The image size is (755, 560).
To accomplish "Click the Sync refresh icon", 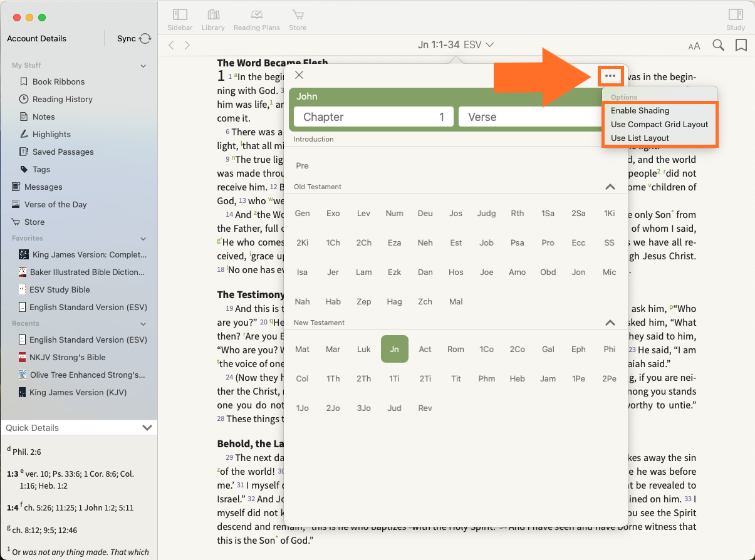I will (x=145, y=39).
